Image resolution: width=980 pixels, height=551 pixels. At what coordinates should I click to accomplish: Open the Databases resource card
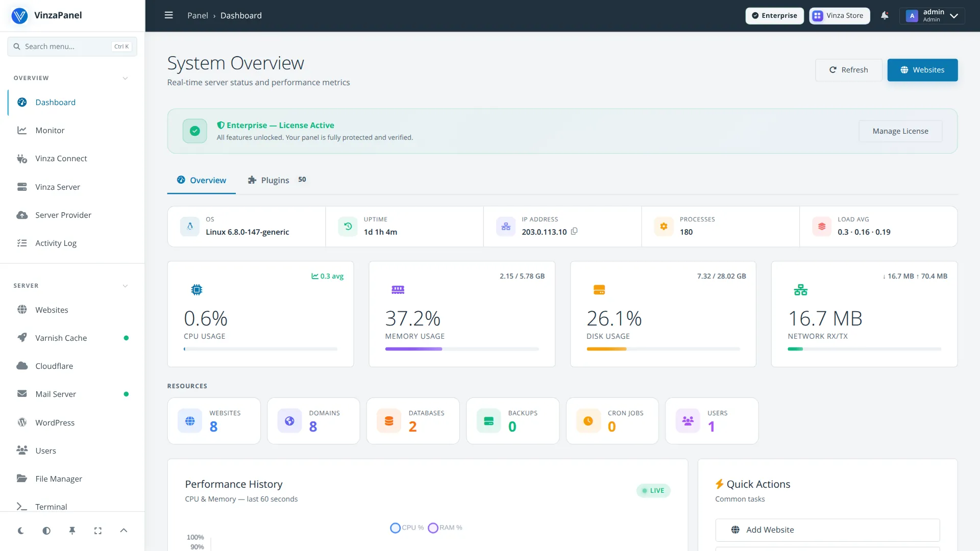(413, 421)
